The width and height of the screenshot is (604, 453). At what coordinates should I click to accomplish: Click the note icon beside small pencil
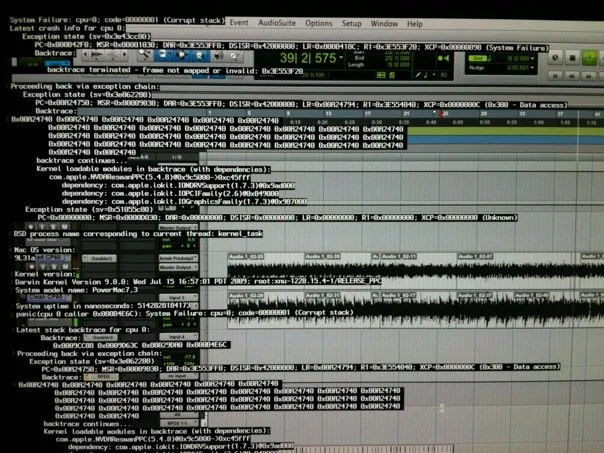point(426,75)
